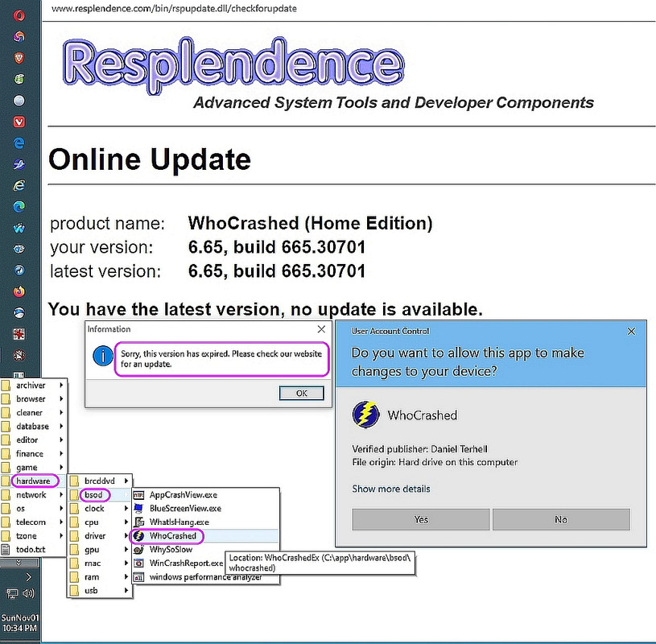This screenshot has height=644, width=656.
Task: Click the colorful swirl icon under Opera
Action: pos(19,37)
